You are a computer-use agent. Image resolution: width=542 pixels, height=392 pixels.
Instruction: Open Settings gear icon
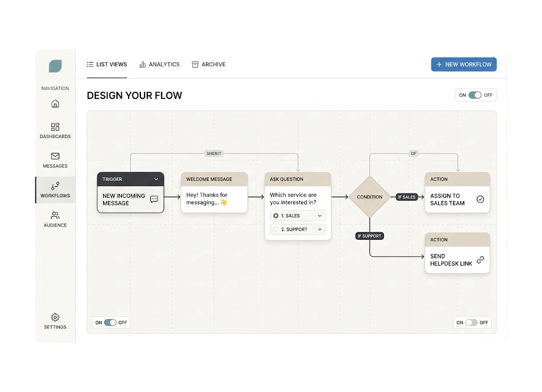coord(55,317)
